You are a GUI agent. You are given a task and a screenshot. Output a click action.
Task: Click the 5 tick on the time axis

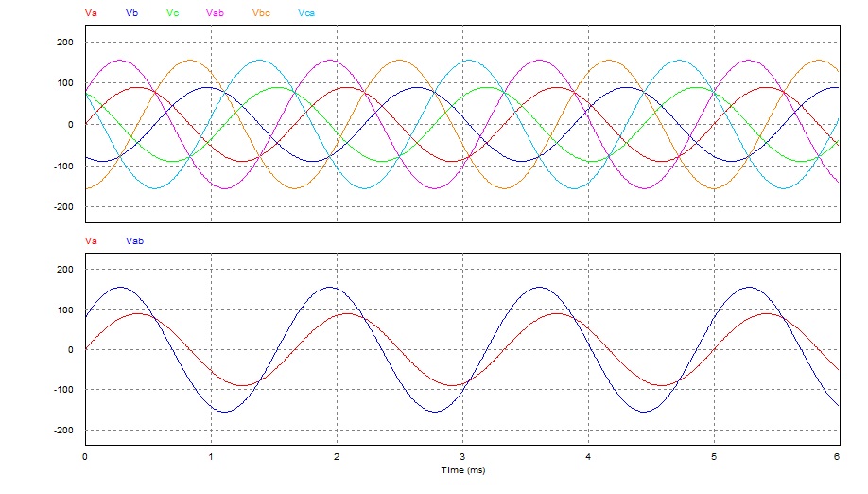(x=714, y=457)
